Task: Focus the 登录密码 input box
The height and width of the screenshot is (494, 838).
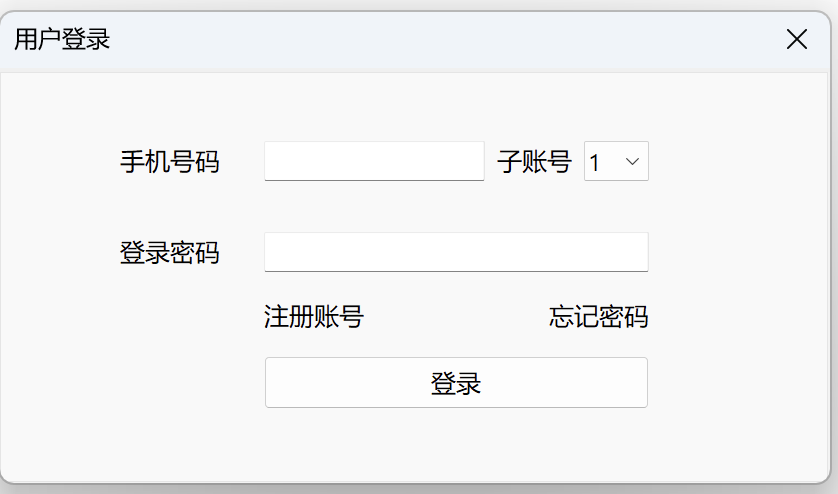Action: click(456, 252)
